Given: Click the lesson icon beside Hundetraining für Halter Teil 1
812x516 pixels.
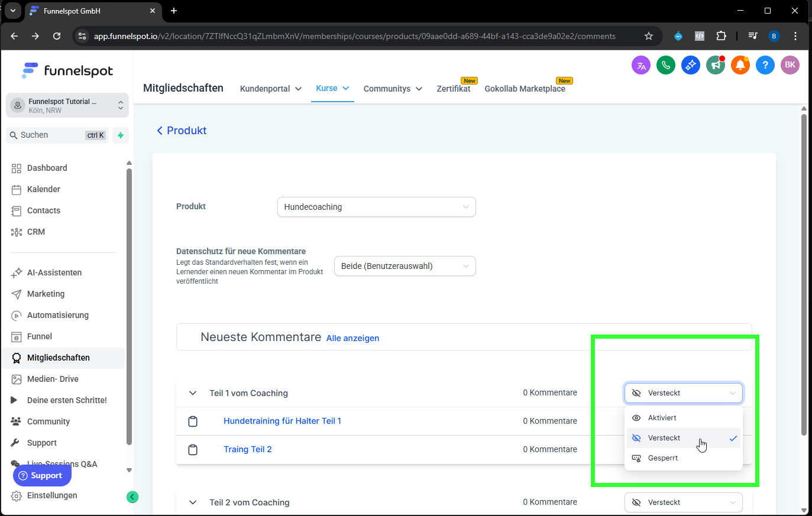Looking at the screenshot, I should point(193,421).
